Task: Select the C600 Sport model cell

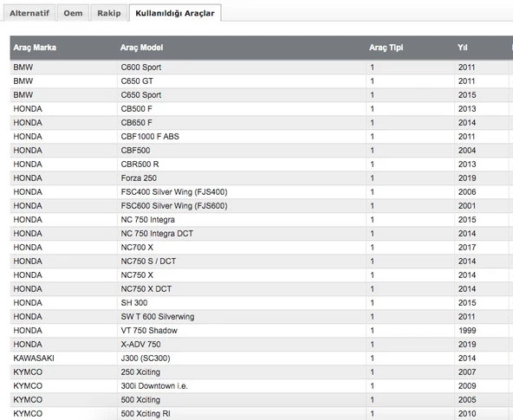Action: click(x=242, y=68)
